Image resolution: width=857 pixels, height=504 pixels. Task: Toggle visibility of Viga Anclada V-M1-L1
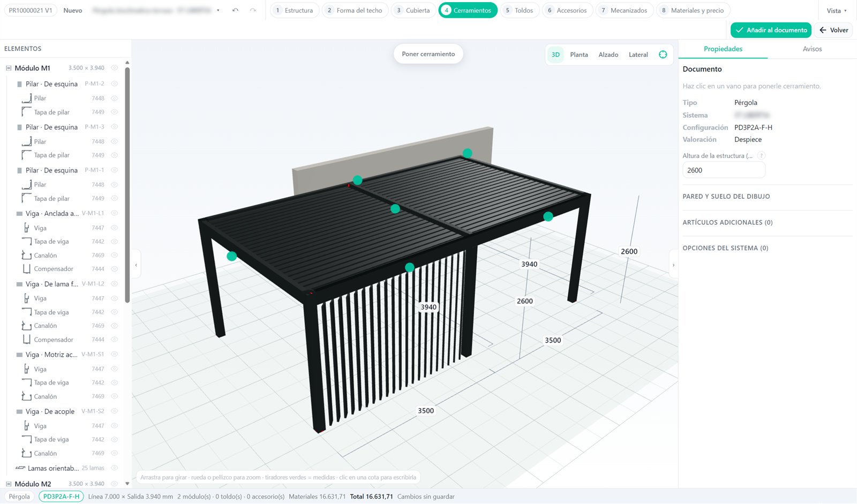coord(114,213)
